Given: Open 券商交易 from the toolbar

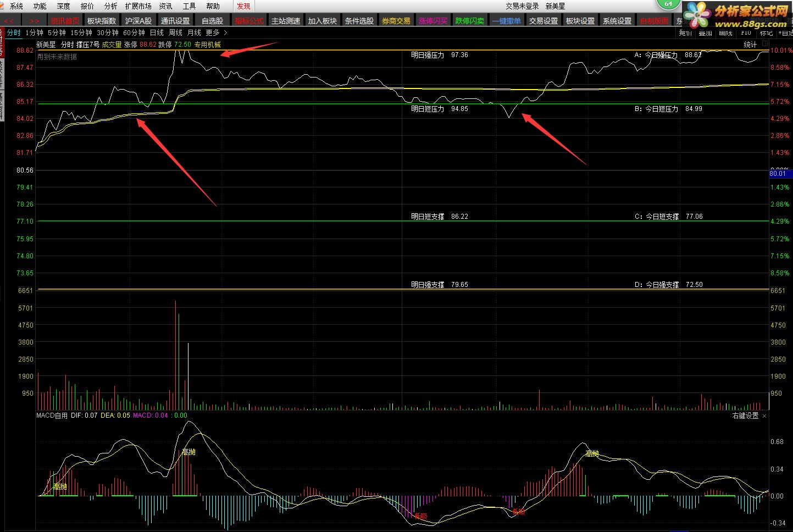Looking at the screenshot, I should point(396,21).
